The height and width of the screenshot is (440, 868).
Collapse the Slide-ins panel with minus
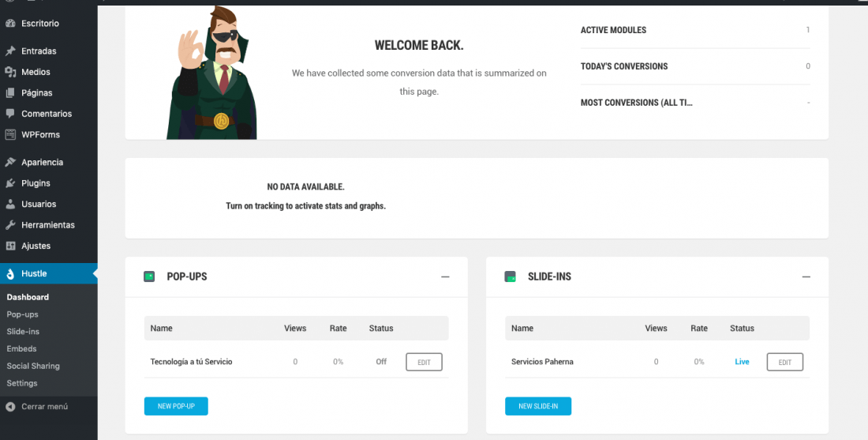(x=806, y=276)
